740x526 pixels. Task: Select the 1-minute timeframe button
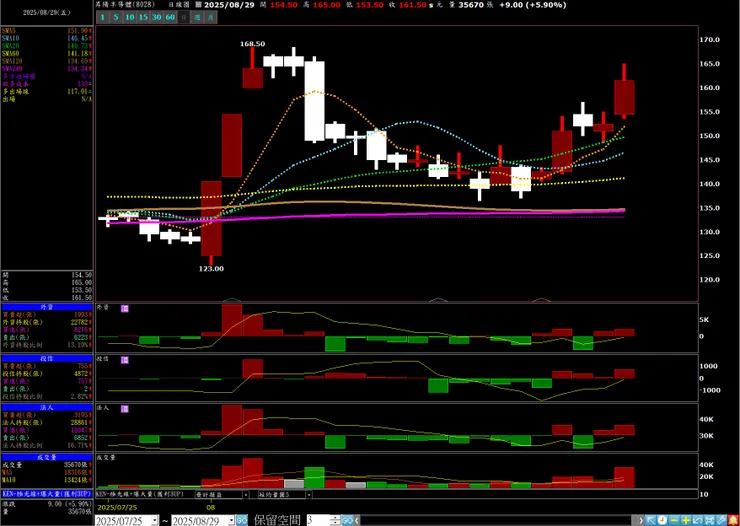[x=103, y=17]
